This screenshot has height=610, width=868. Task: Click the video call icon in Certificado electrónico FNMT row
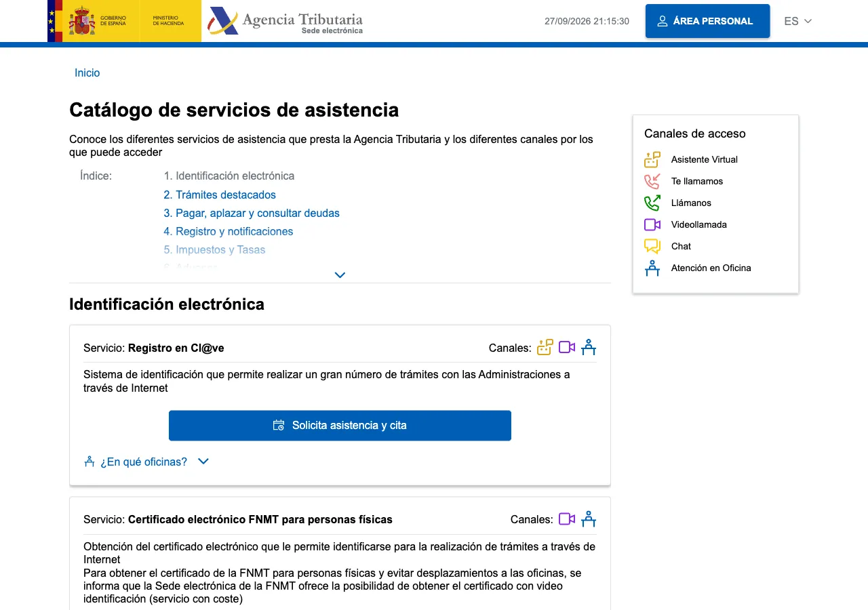click(x=567, y=519)
